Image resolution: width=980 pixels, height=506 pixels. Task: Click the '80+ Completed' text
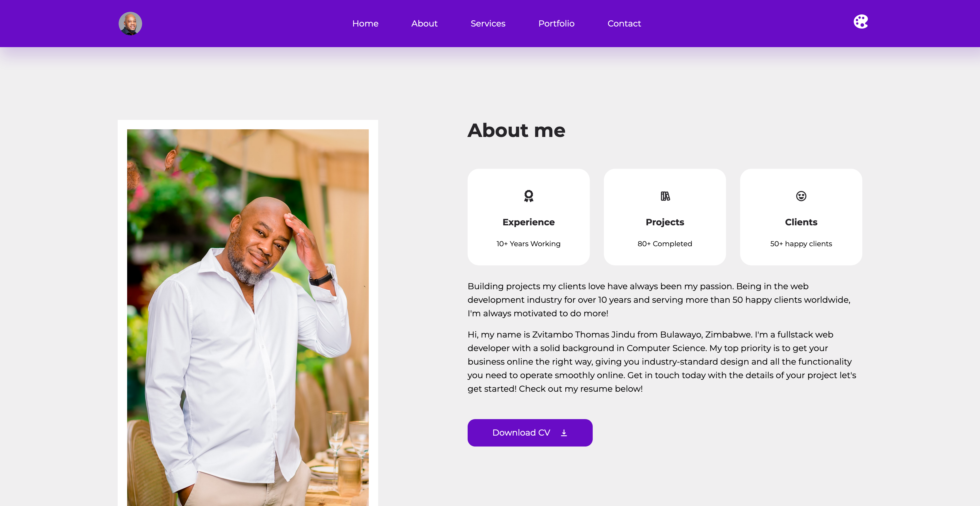click(x=665, y=244)
